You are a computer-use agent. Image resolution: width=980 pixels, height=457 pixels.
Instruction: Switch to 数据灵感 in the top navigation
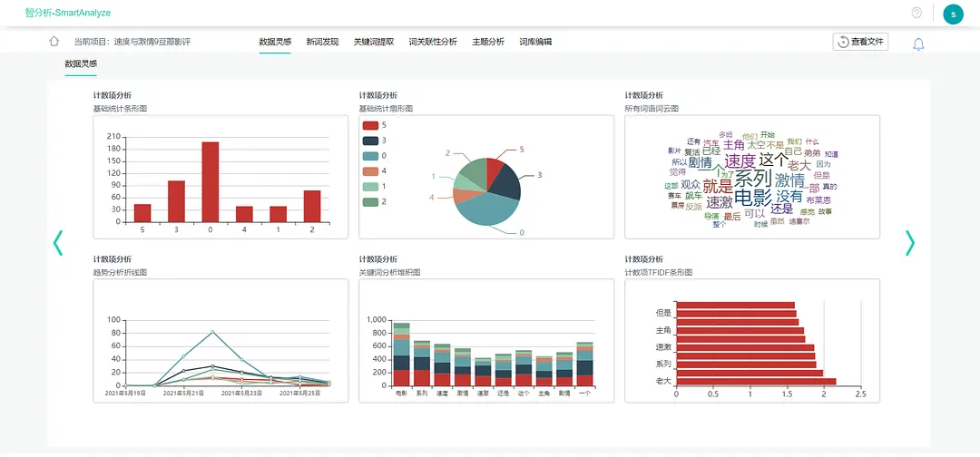pyautogui.click(x=275, y=42)
